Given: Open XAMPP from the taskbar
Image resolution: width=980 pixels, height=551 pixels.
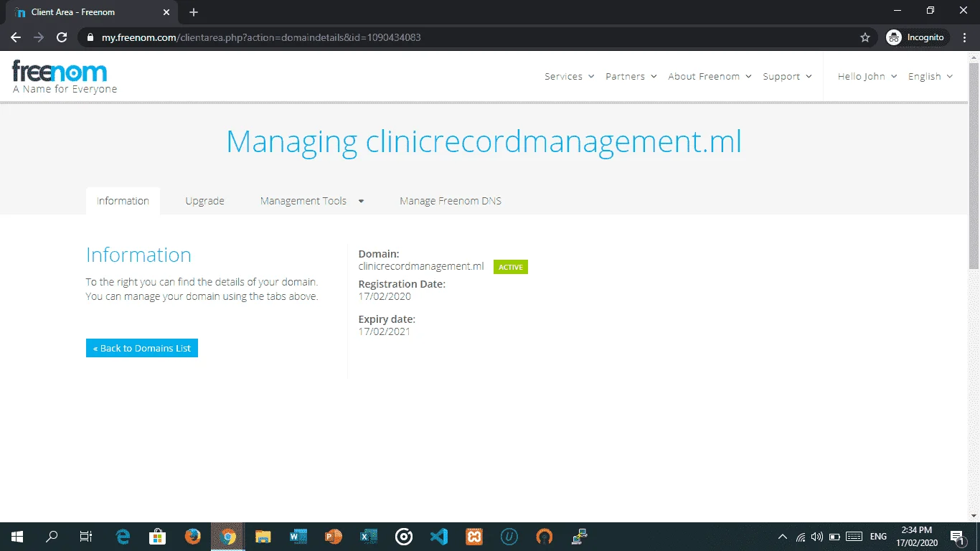Looking at the screenshot, I should point(474,537).
